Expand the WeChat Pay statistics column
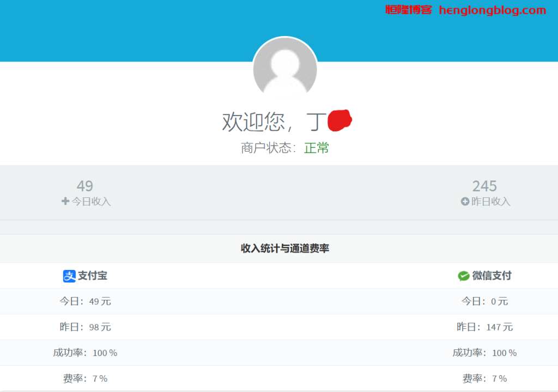 tap(484, 276)
